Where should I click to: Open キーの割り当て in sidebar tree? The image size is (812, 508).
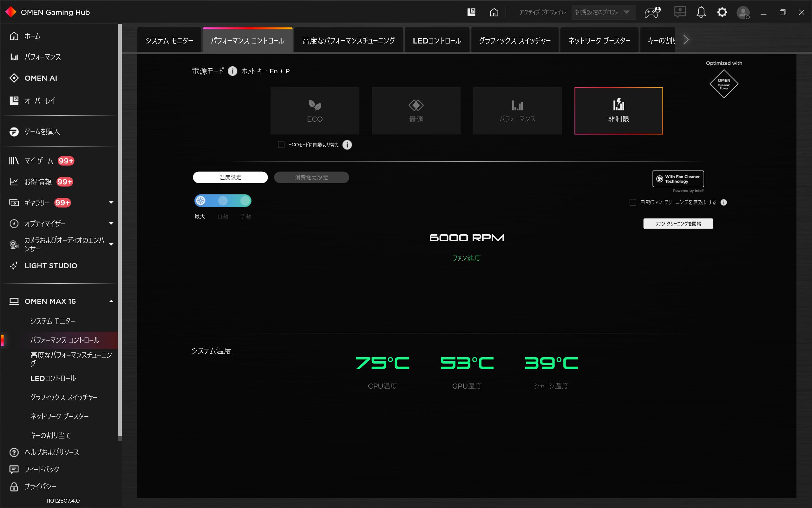pyautogui.click(x=50, y=435)
